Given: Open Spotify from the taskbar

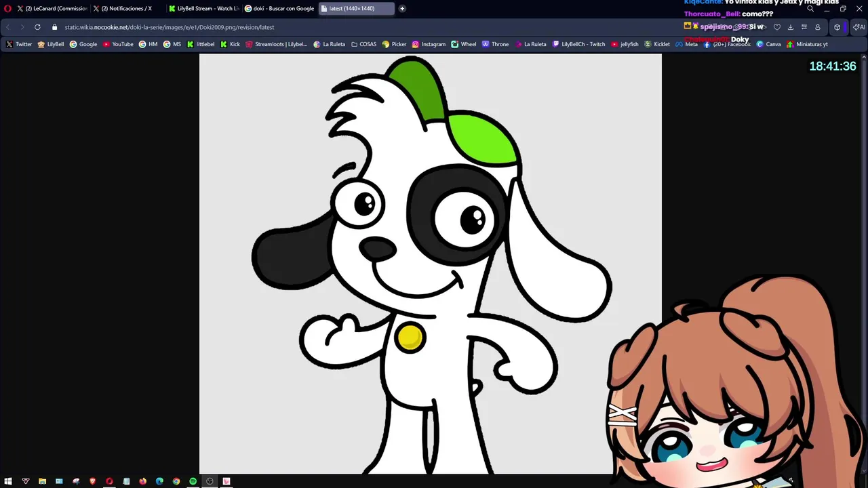Looking at the screenshot, I should (193, 481).
